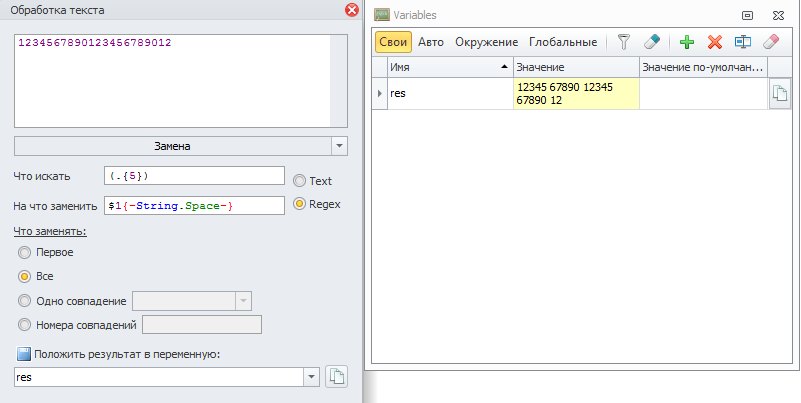Click the Значение по-умолчанию column header

(703, 67)
